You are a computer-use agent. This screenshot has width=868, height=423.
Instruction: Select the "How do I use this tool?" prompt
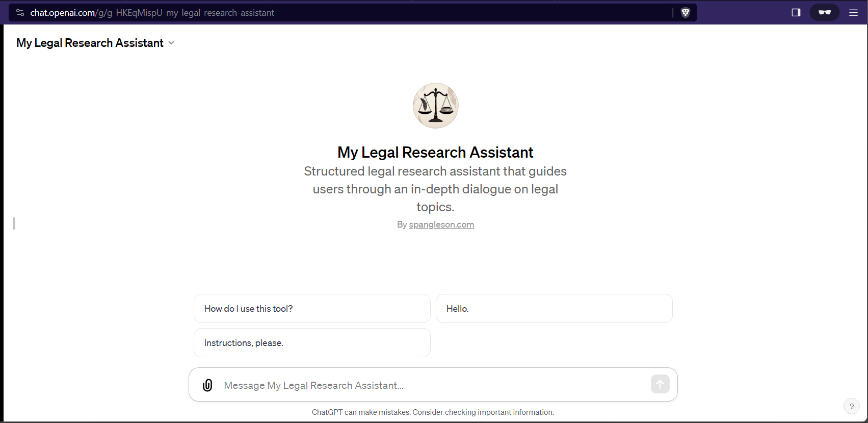tap(312, 309)
